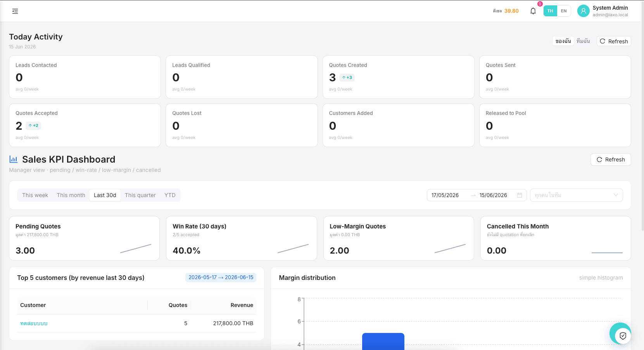Click the blue histogram bar
The width and height of the screenshot is (644, 350).
tap(383, 341)
